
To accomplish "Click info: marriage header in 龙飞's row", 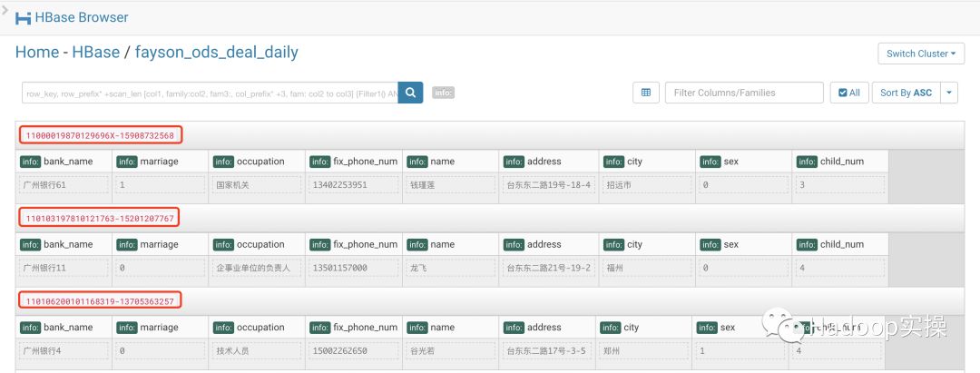I will pyautogui.click(x=148, y=244).
